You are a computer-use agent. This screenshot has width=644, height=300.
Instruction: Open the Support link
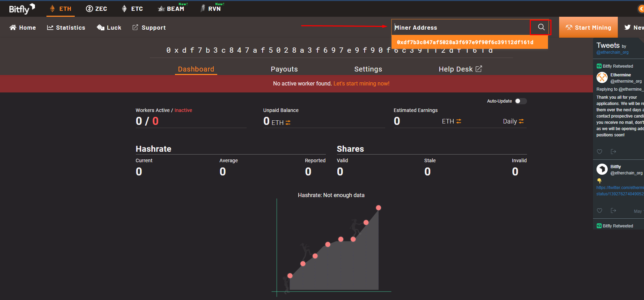[x=149, y=28]
